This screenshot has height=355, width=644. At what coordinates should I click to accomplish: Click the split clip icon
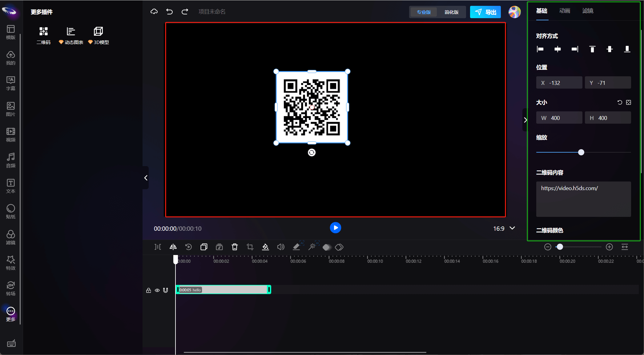158,247
